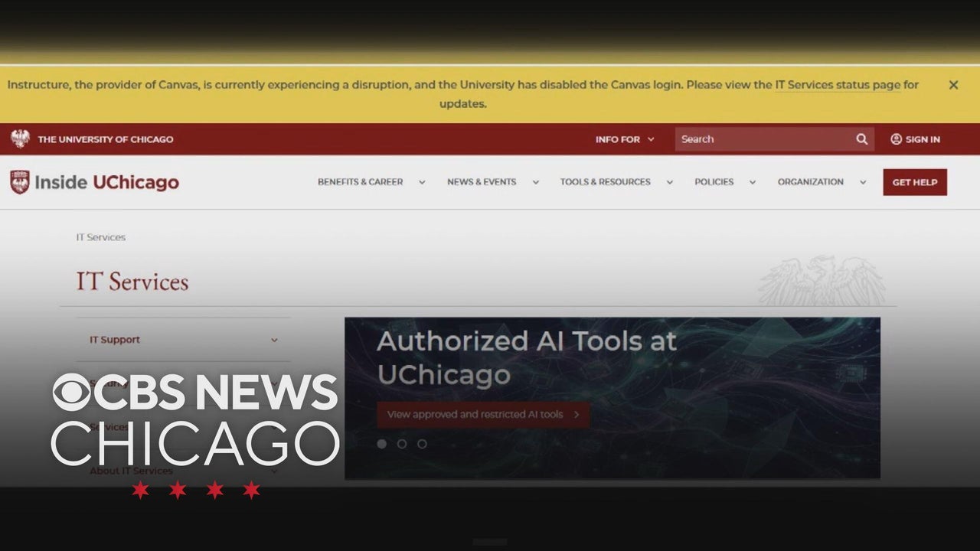Open the Organization menu
The image size is (980, 551).
point(810,182)
